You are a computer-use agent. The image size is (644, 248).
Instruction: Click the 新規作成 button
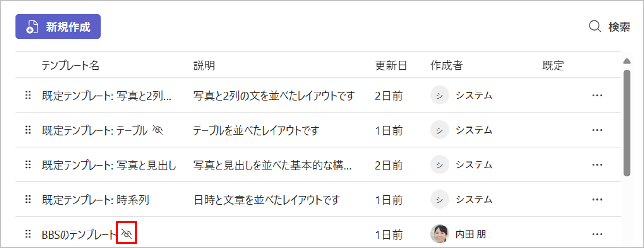coord(58,26)
